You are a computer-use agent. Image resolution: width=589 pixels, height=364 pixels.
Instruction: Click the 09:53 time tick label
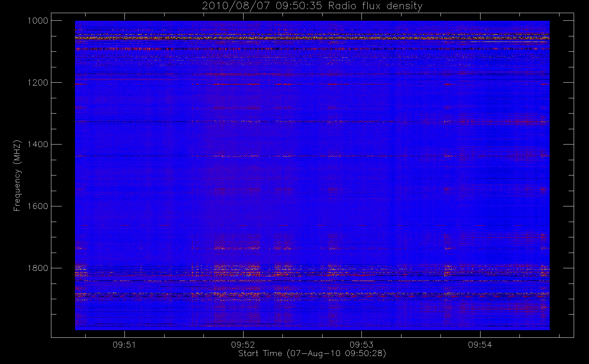(x=361, y=345)
